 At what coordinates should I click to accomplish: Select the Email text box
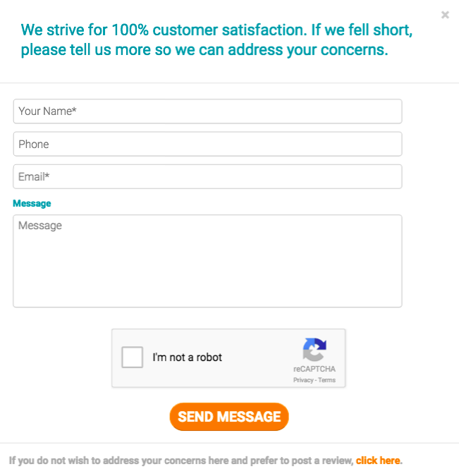(207, 176)
